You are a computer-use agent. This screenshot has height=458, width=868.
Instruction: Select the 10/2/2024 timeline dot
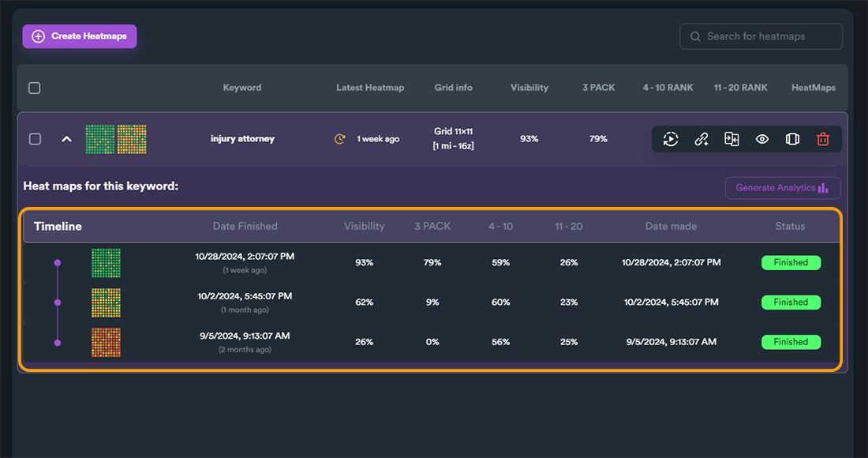pyautogui.click(x=58, y=302)
